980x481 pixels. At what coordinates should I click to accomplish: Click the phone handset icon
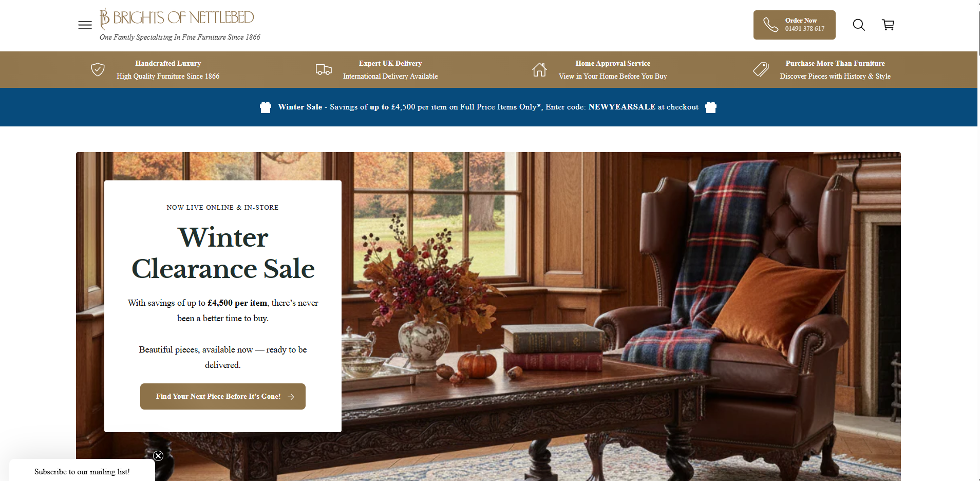pos(770,25)
